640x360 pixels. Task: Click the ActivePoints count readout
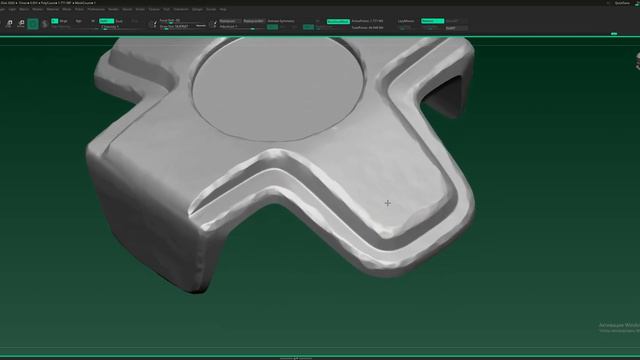pos(367,21)
